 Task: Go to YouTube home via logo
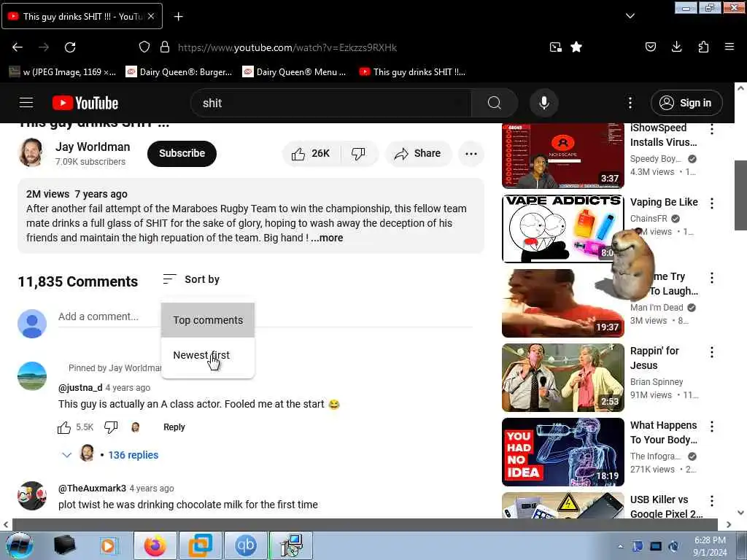pyautogui.click(x=85, y=103)
